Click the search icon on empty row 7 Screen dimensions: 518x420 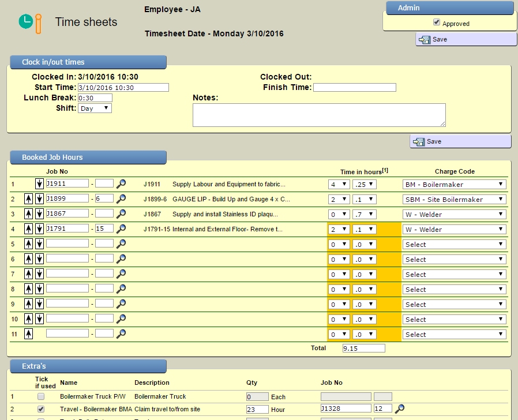coord(121,274)
